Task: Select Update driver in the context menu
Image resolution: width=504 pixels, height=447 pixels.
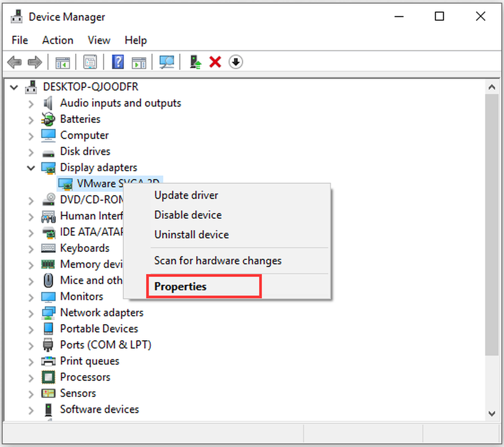Action: 186,196
